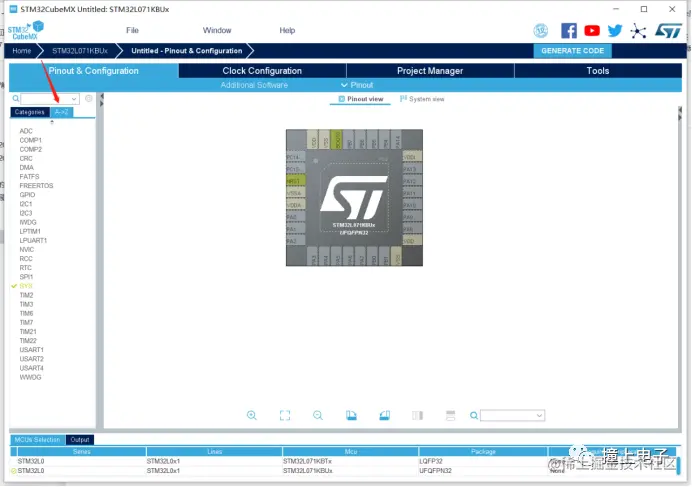Image resolution: width=692 pixels, height=487 pixels.
Task: Open the File menu
Action: pyautogui.click(x=132, y=30)
